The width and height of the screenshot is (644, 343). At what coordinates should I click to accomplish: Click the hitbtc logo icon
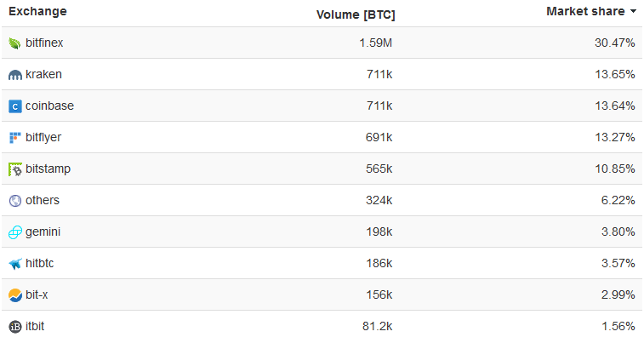15,264
